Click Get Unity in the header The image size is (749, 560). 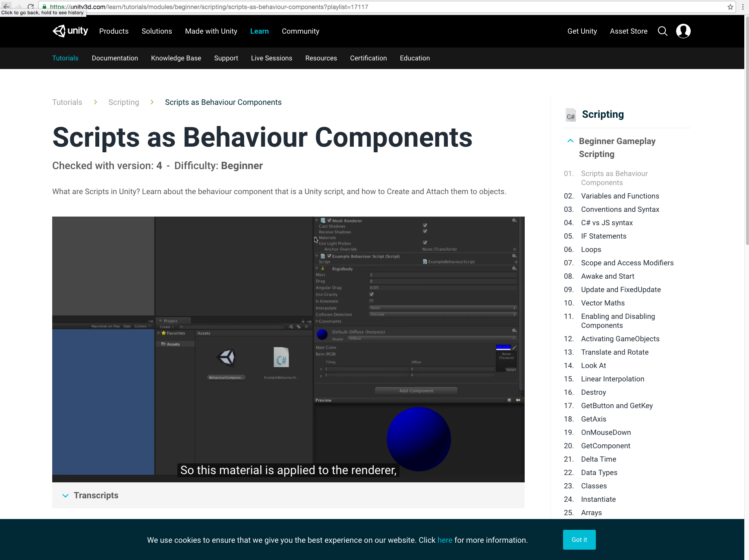[582, 31]
